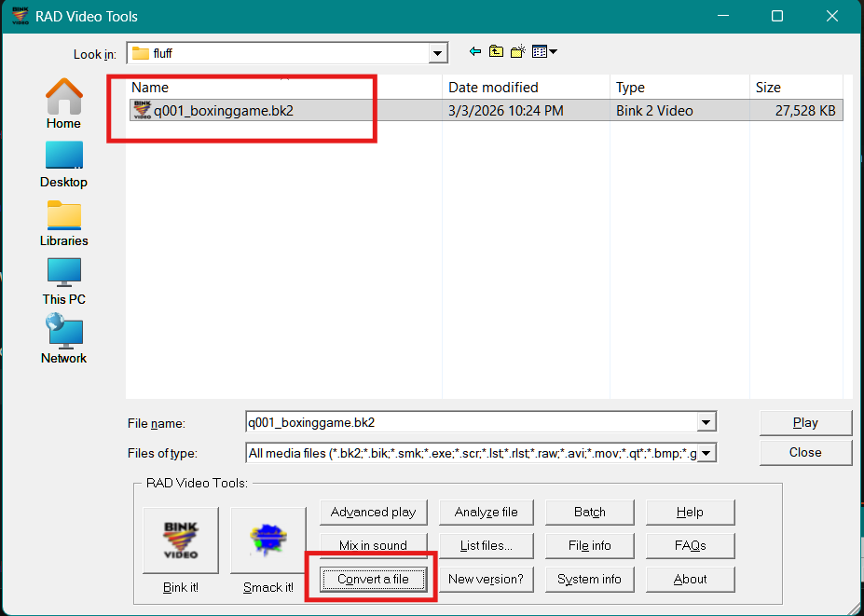
Task: Open the Help button
Action: click(690, 512)
